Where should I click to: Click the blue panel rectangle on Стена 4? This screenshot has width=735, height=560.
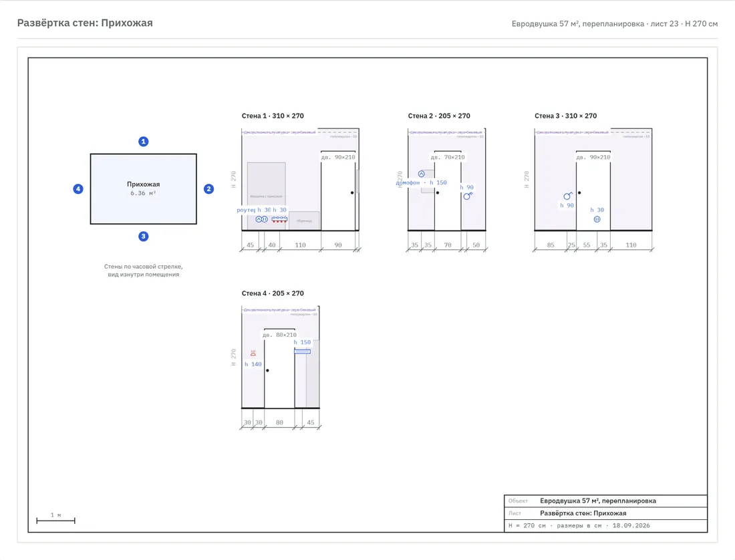pos(302,352)
